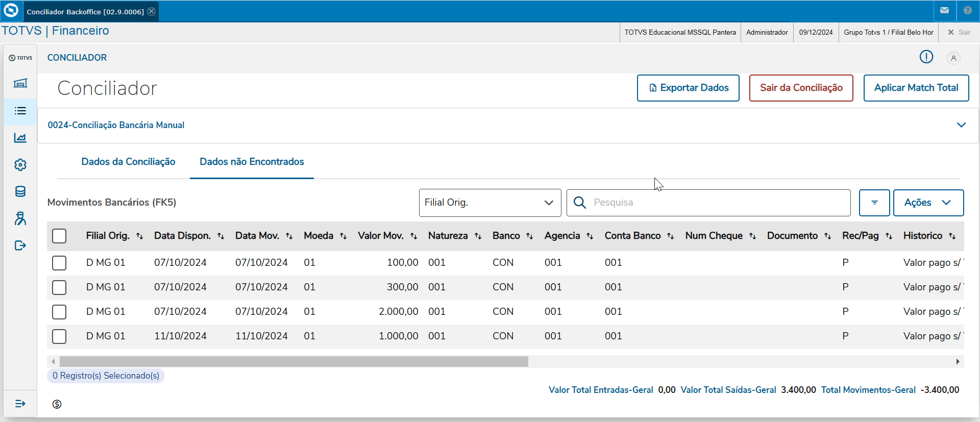
Task: Click the currency dollar icon below the table
Action: tap(57, 404)
